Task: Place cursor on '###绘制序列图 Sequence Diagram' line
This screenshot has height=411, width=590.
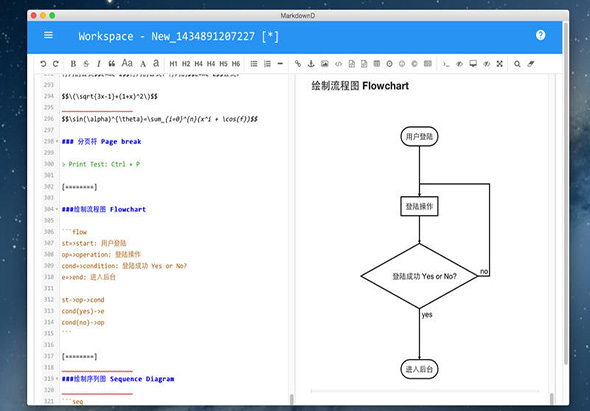Action: pyautogui.click(x=118, y=379)
